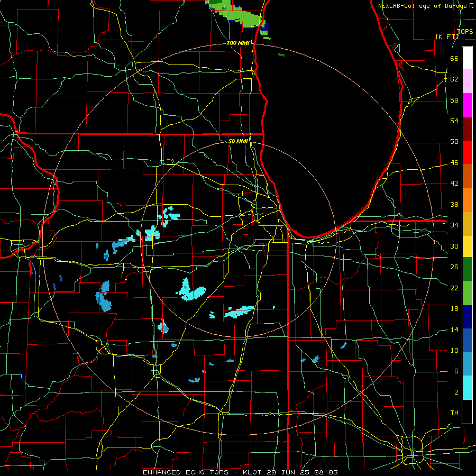Pick the dark orange legend swatch
Viewport: 476px width, 476px height.
click(x=467, y=176)
